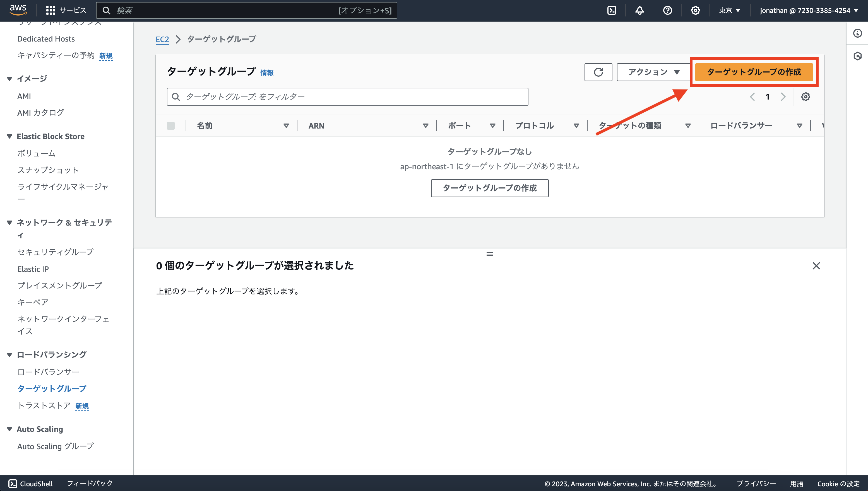
Task: Click the ターゲットグループの作成 button
Action: [x=755, y=72]
